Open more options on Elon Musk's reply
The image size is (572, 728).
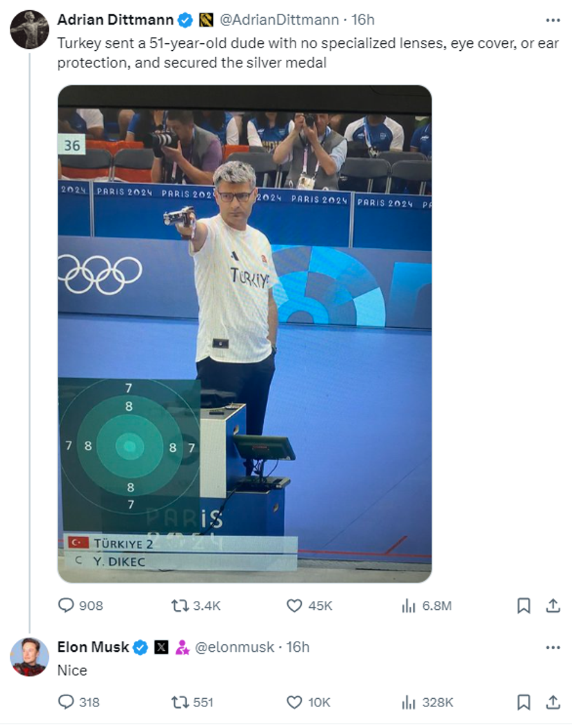point(553,647)
